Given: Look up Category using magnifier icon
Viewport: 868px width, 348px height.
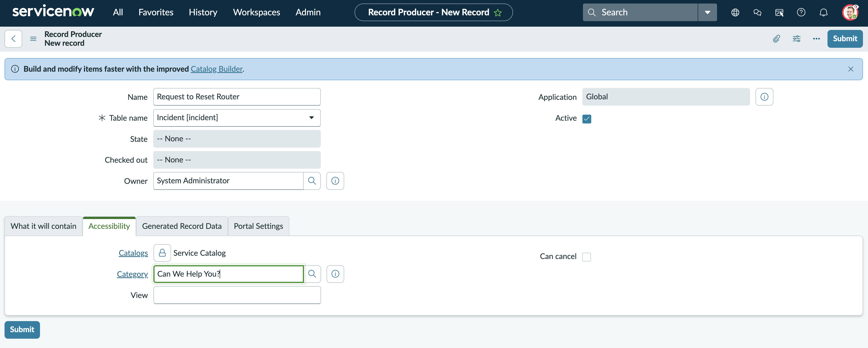Looking at the screenshot, I should click(x=312, y=274).
